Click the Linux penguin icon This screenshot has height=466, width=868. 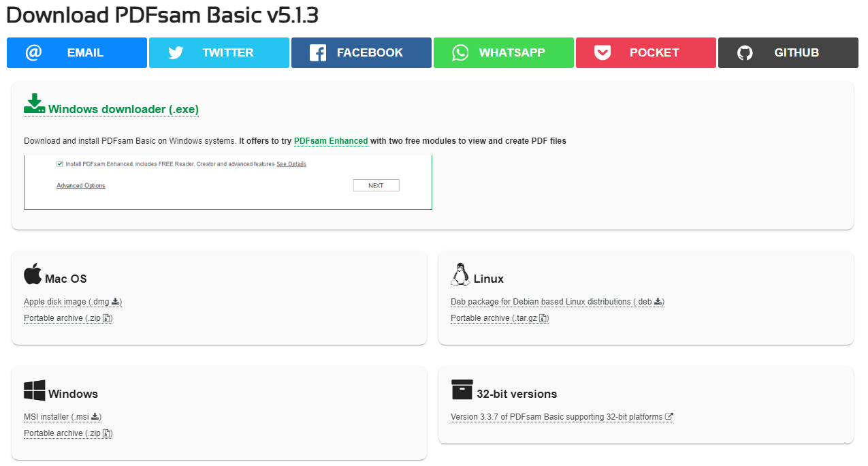click(x=460, y=274)
